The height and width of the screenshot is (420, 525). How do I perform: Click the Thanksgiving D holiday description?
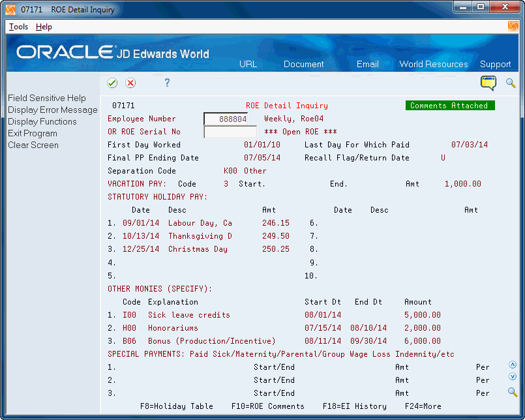coord(200,236)
